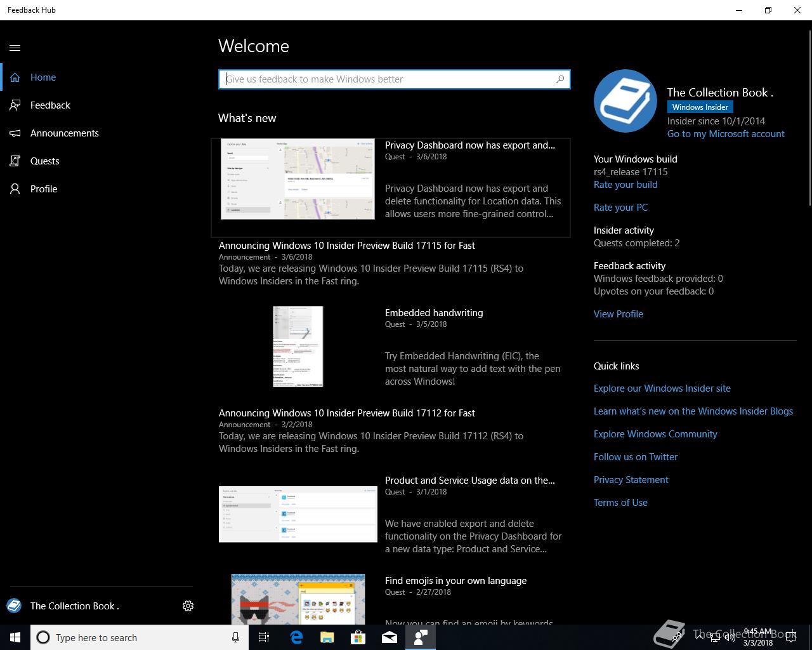
Task: Click the search magnifier icon
Action: tap(560, 79)
